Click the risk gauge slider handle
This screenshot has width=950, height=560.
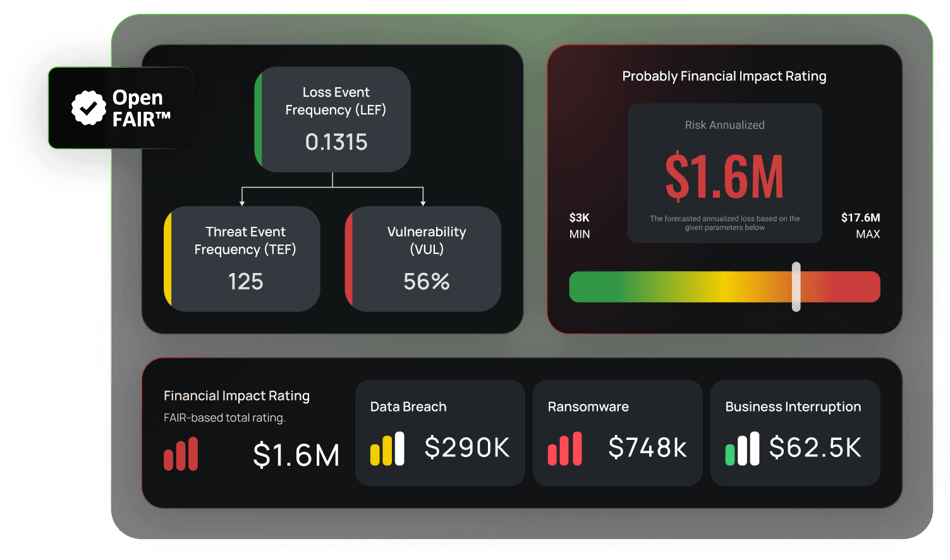tap(796, 286)
